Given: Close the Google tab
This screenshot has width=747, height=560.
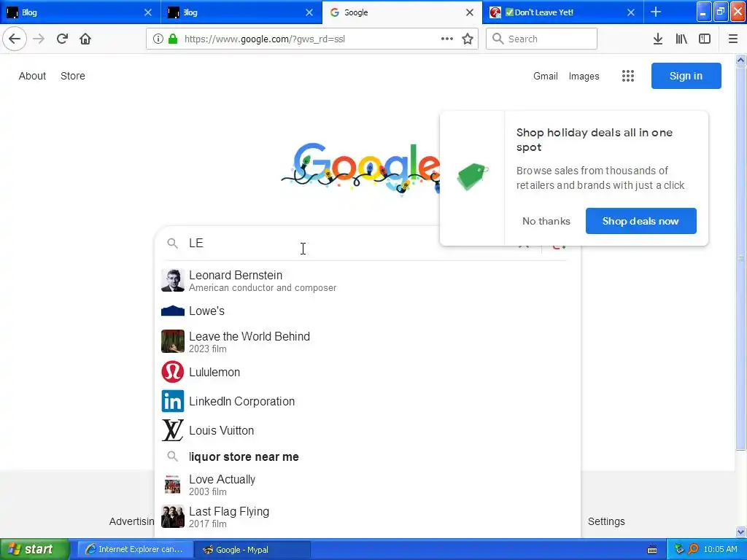Looking at the screenshot, I should [x=470, y=12].
